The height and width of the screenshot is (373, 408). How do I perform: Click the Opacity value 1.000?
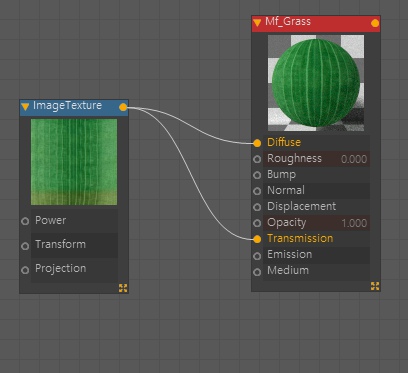tap(354, 223)
